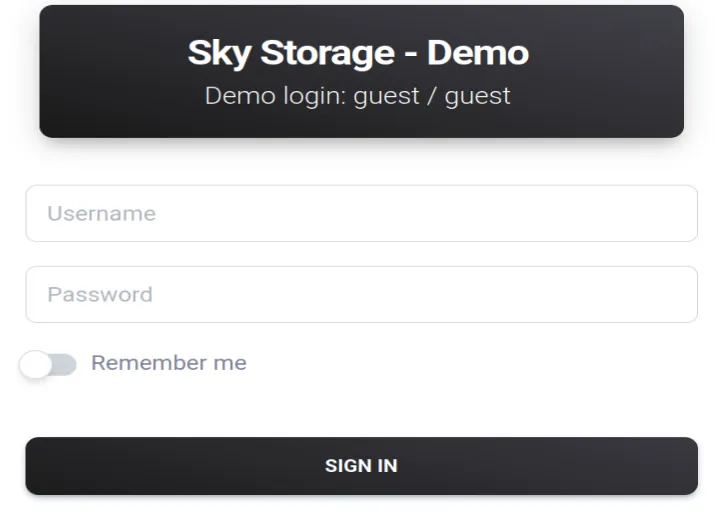Enable the Remember me switch
719x514 pixels.
pos(48,365)
